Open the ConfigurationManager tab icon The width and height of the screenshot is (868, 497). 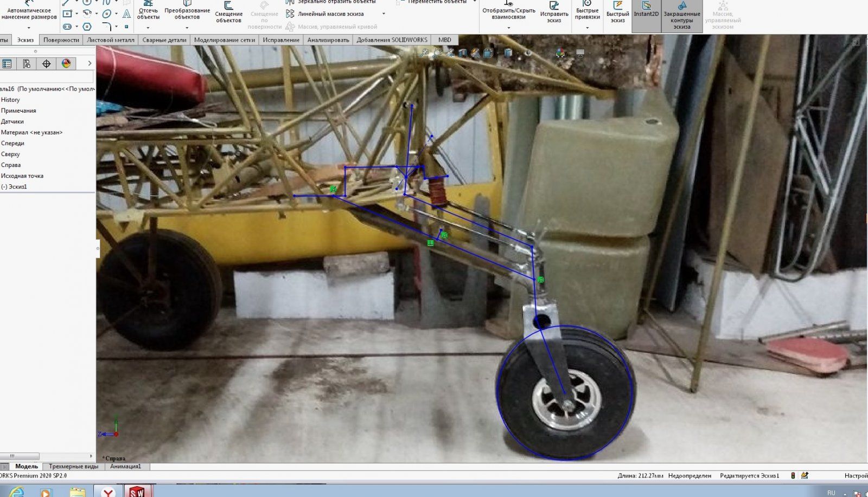coord(27,64)
